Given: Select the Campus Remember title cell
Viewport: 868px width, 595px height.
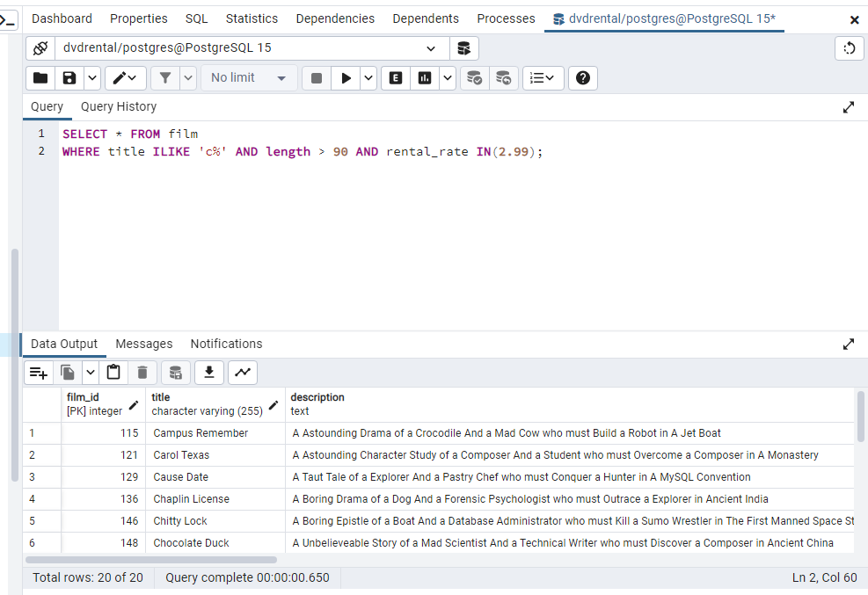Looking at the screenshot, I should [x=215, y=433].
